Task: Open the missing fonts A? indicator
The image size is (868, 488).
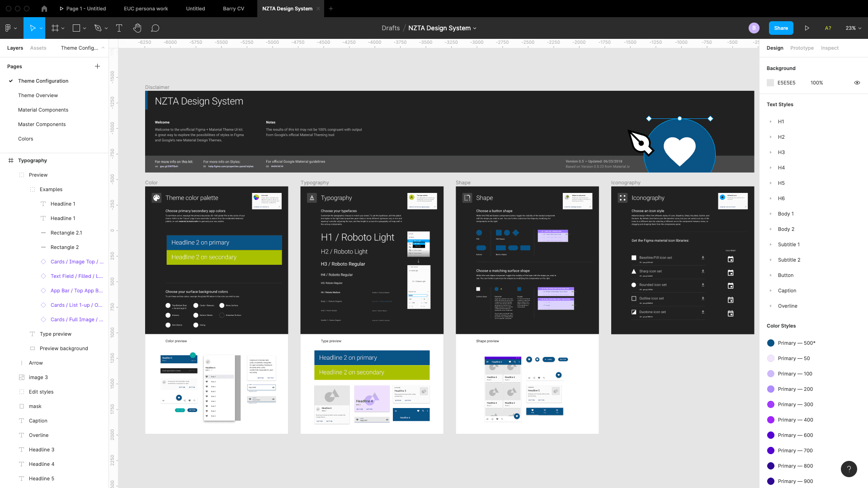Action: pos(828,28)
